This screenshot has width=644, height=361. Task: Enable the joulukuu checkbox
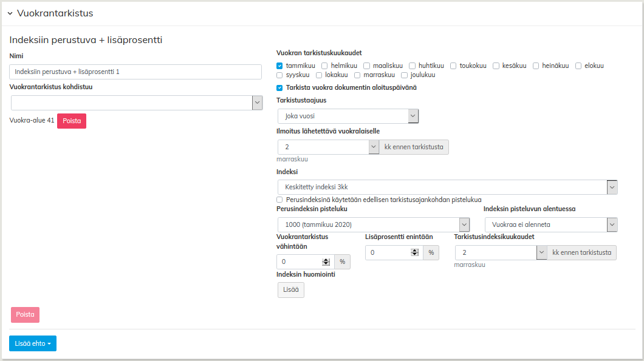(x=405, y=75)
